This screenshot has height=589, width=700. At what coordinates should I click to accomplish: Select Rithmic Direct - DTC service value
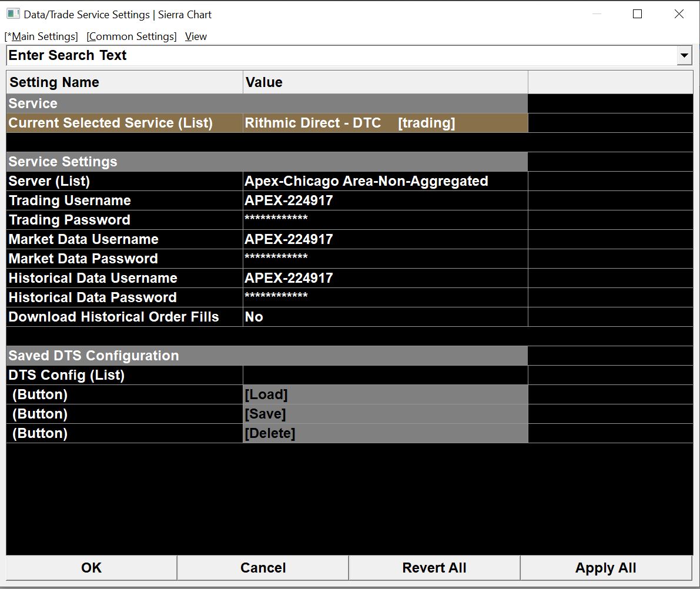[x=386, y=123]
